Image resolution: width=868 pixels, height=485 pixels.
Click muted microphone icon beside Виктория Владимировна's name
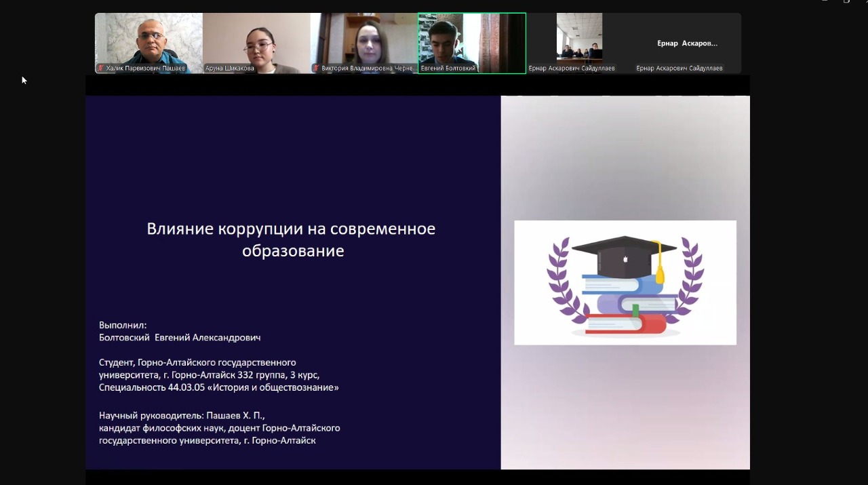[x=316, y=68]
